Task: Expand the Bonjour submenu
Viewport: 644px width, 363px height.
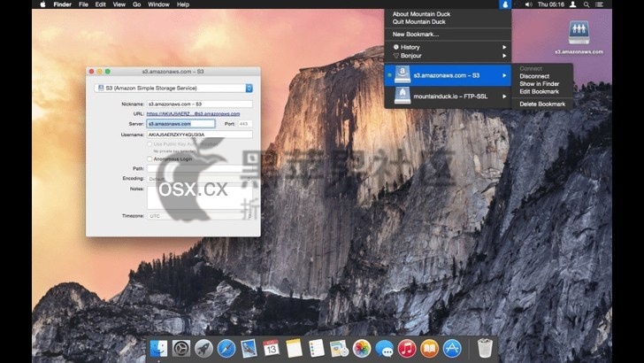Action: pos(448,56)
